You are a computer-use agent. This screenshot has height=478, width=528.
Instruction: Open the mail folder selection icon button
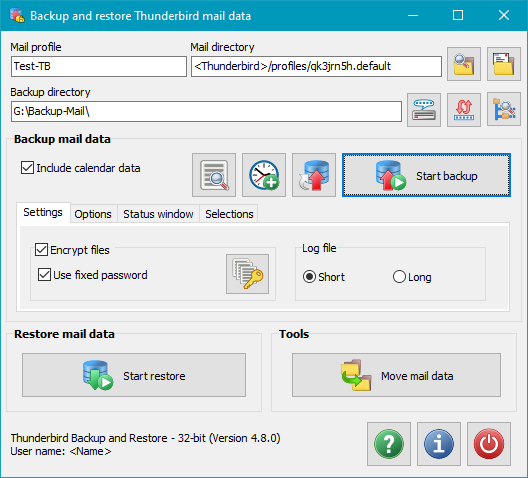coord(504,64)
